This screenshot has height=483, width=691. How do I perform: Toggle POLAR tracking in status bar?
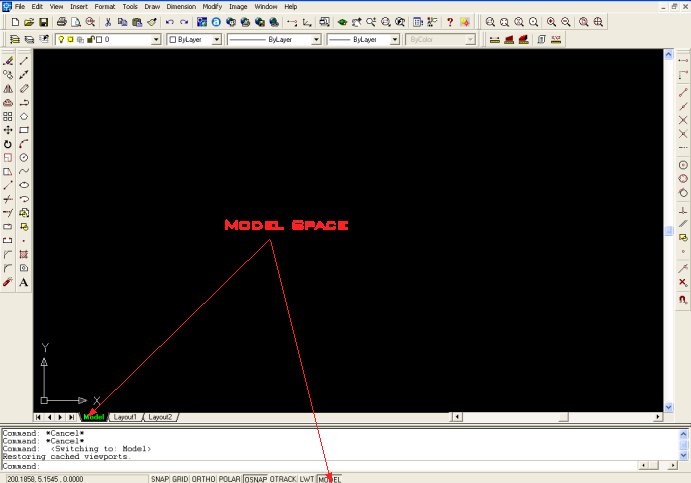pyautogui.click(x=230, y=479)
